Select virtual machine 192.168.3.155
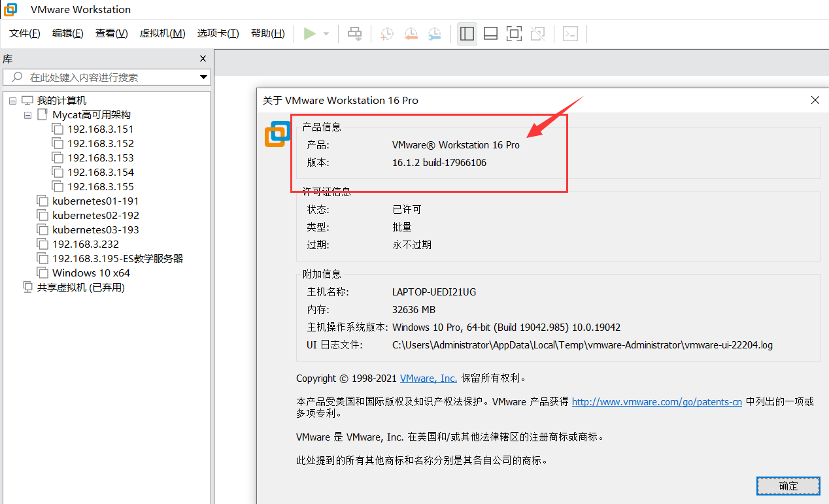Viewport: 829px width, 504px height. click(x=101, y=187)
